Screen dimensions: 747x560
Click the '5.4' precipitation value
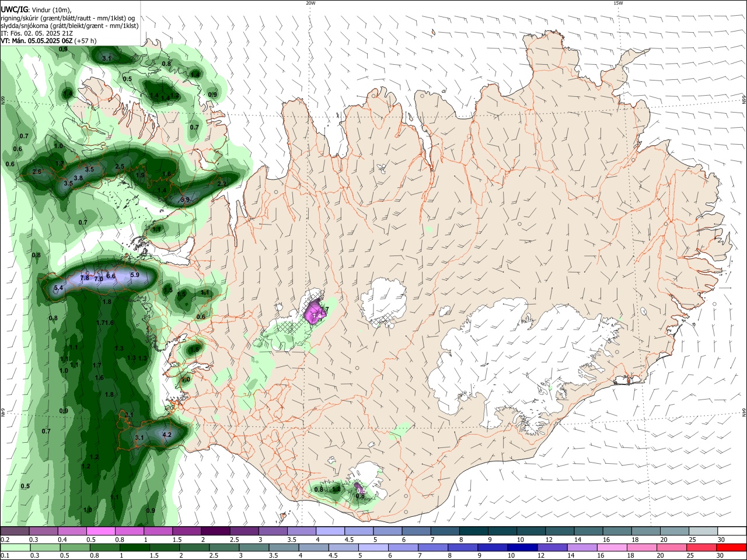coord(58,288)
